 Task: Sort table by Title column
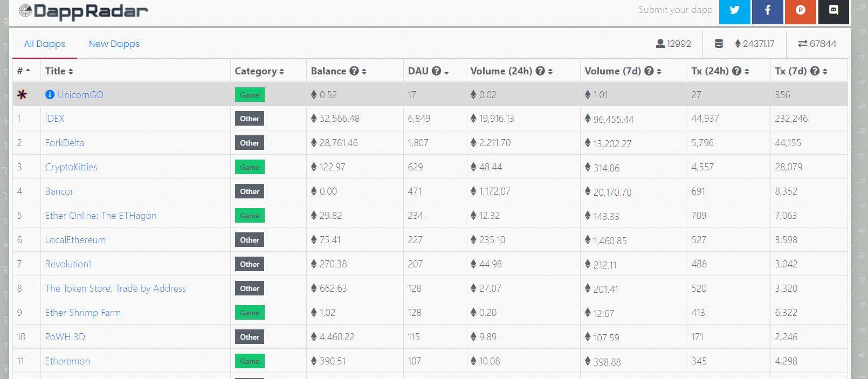[59, 71]
